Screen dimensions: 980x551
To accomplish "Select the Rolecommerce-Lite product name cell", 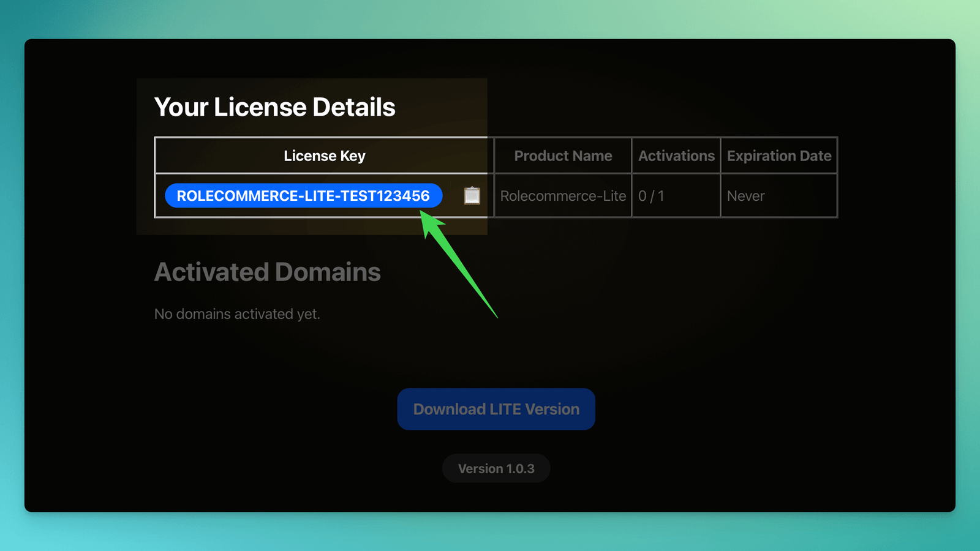I will pyautogui.click(x=563, y=196).
